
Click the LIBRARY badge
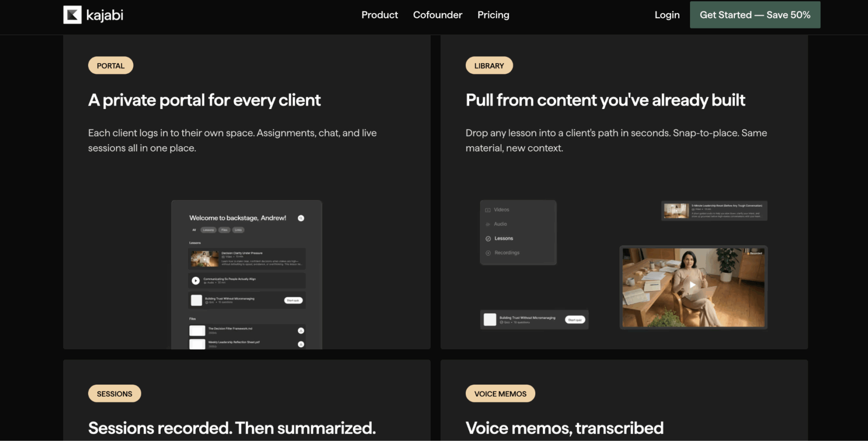[x=489, y=66]
